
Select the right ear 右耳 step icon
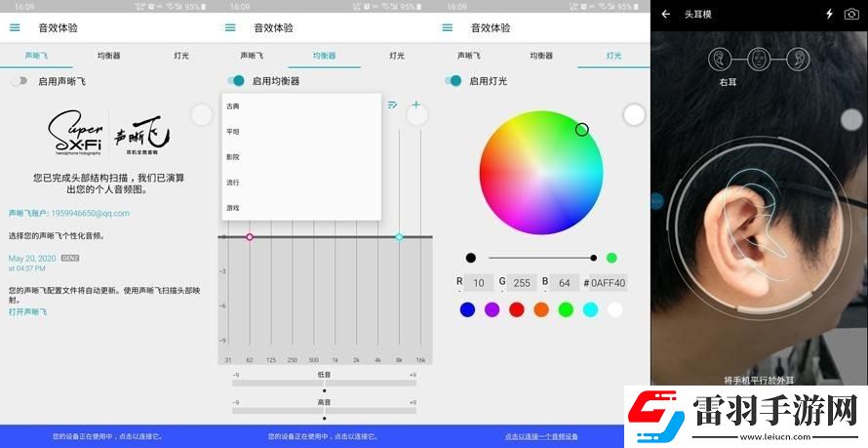[x=719, y=60]
